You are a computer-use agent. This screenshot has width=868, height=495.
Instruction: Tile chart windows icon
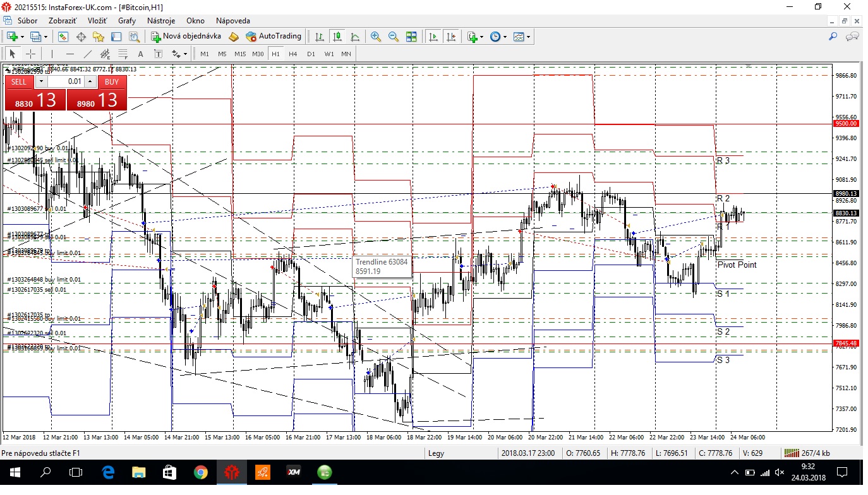click(411, 37)
